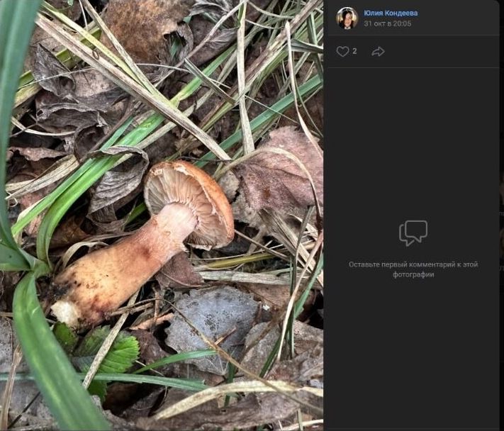Click empty header space right of author name
504x431 pixels.
point(461,18)
